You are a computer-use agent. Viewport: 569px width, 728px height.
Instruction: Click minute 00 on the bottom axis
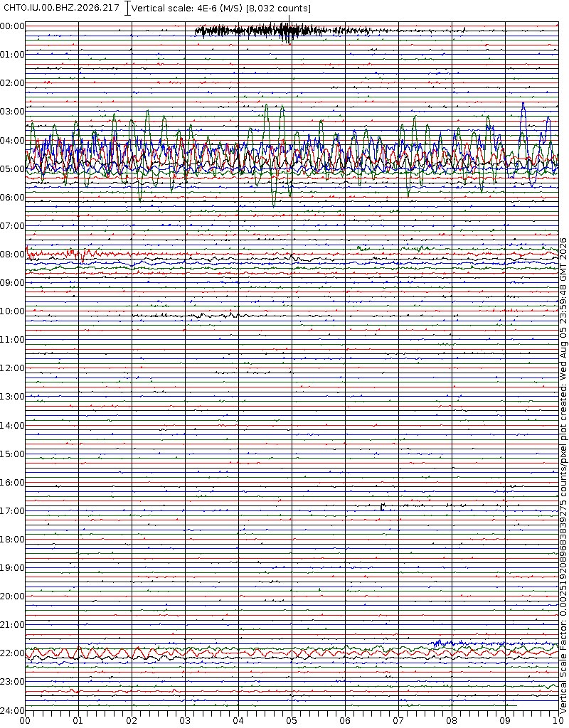point(25,722)
